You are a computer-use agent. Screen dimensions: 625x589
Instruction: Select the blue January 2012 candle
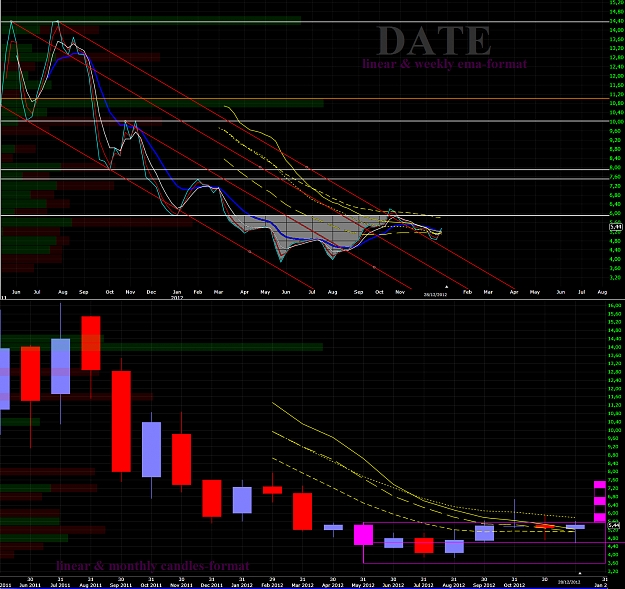[242, 500]
